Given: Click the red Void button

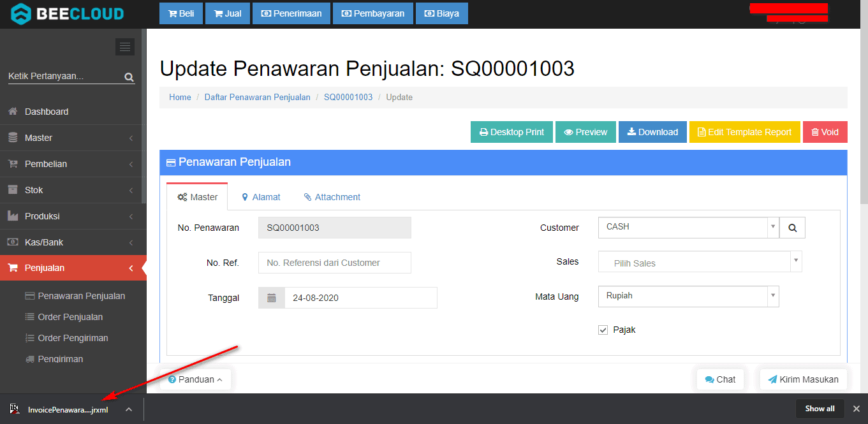Looking at the screenshot, I should pyautogui.click(x=825, y=132).
